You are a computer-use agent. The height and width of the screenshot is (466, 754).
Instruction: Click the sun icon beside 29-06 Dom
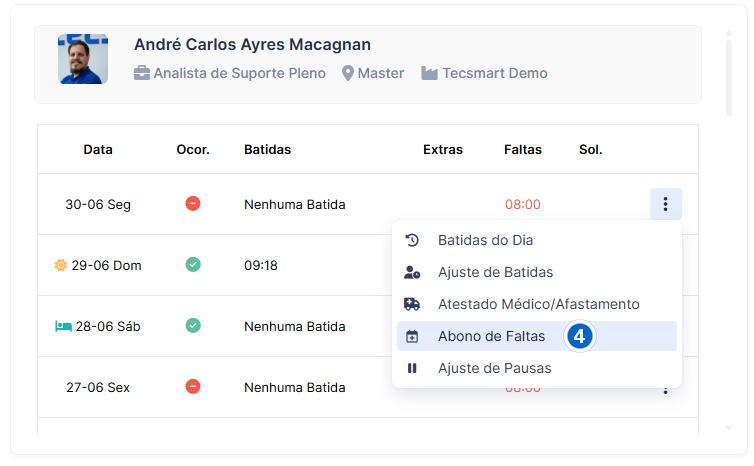61,265
